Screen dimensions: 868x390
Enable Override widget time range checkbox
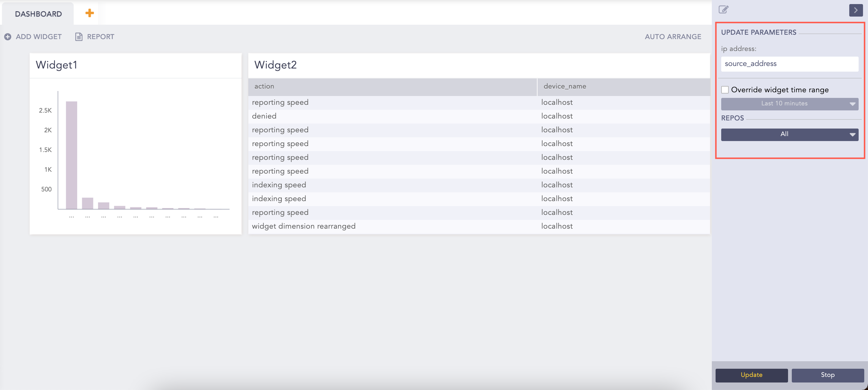(725, 90)
